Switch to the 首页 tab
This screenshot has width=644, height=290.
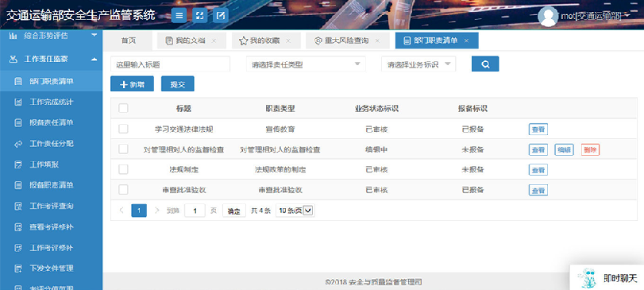tap(128, 41)
